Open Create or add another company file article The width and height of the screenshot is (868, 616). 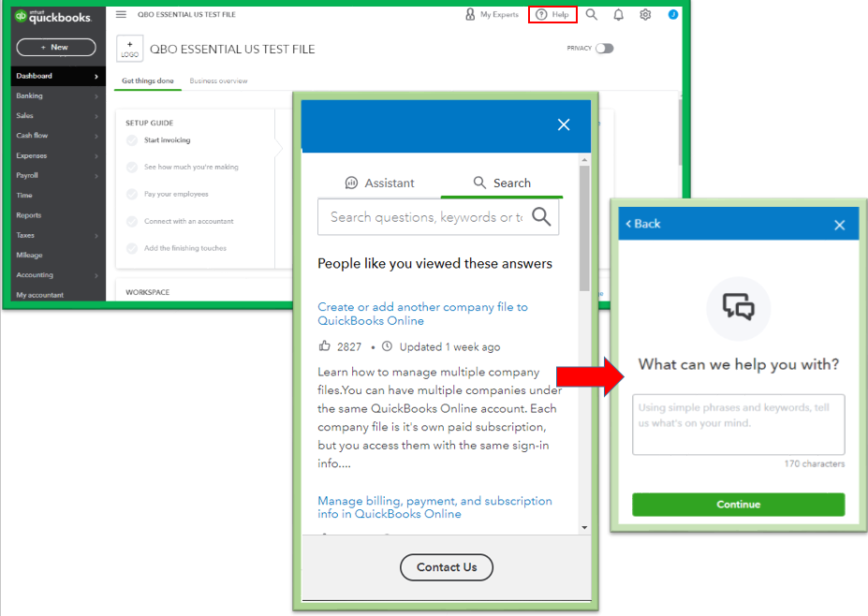423,314
